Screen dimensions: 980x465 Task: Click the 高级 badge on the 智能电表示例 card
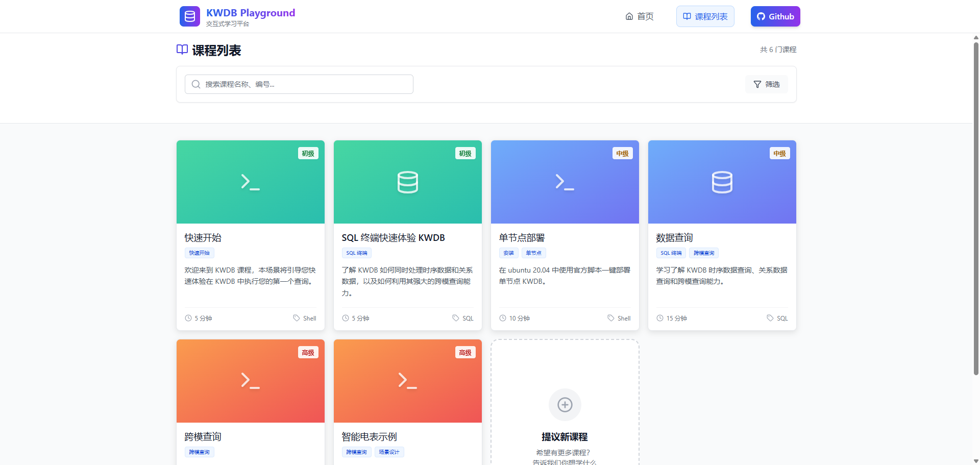tap(465, 353)
